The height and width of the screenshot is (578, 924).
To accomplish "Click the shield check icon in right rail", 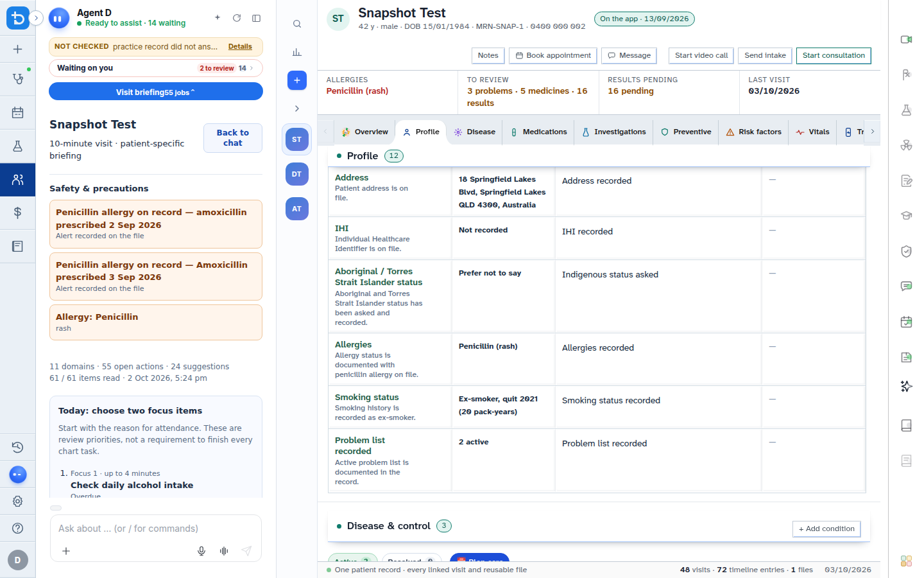I will tap(906, 251).
